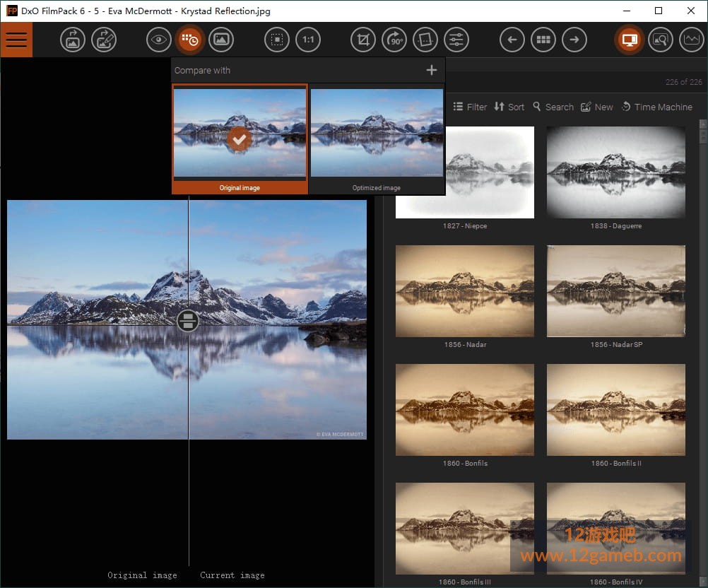Click the '226 of 226' preset count
Screen dimensions: 708x588
(683, 82)
